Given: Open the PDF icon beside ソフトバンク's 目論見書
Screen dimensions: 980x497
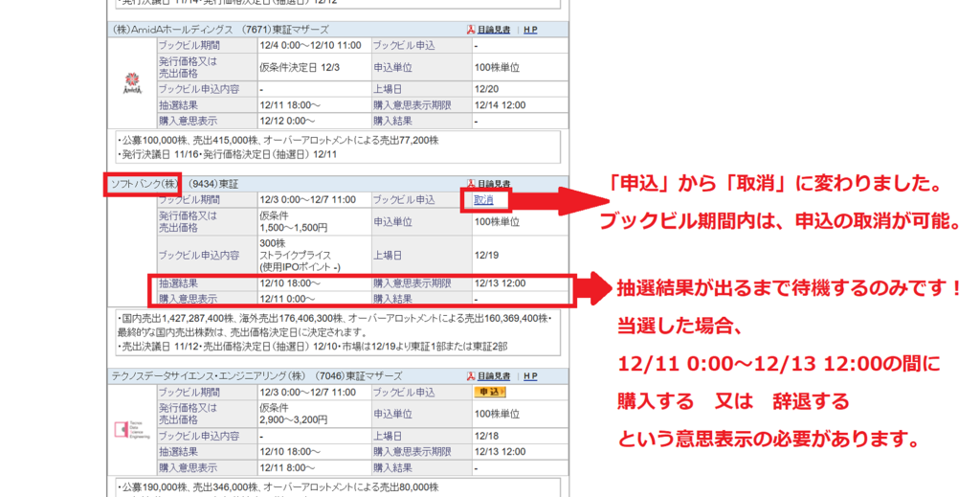Looking at the screenshot, I should [471, 184].
